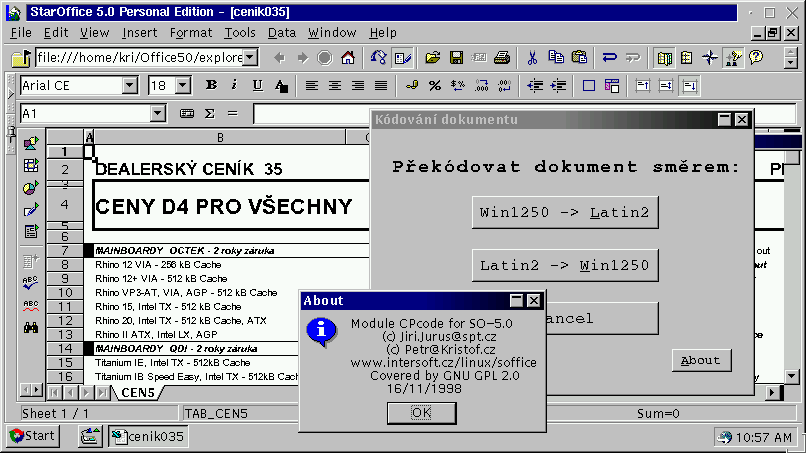Click the cell borders icon
This screenshot has height=453, width=806.
tap(589, 85)
